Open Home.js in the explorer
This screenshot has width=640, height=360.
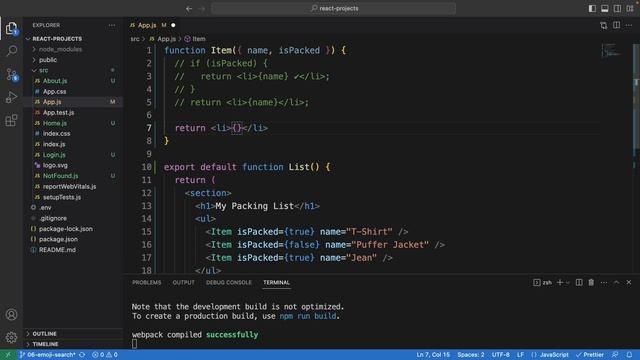55,123
